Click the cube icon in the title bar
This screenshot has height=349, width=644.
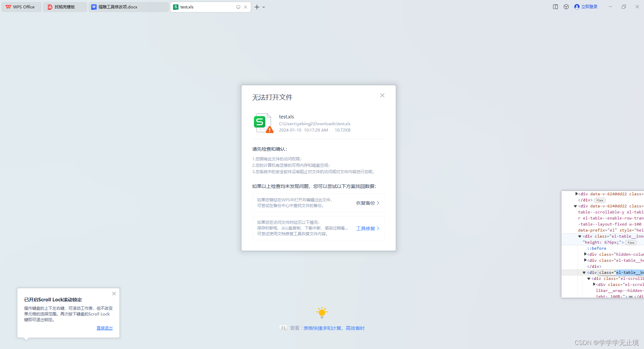566,7
